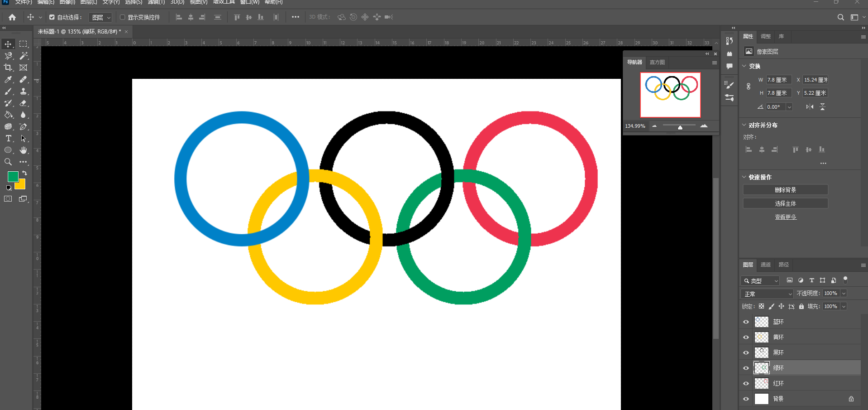Select the Rectangular Marquee tool
Viewport: 868px width, 410px height.
click(x=24, y=44)
